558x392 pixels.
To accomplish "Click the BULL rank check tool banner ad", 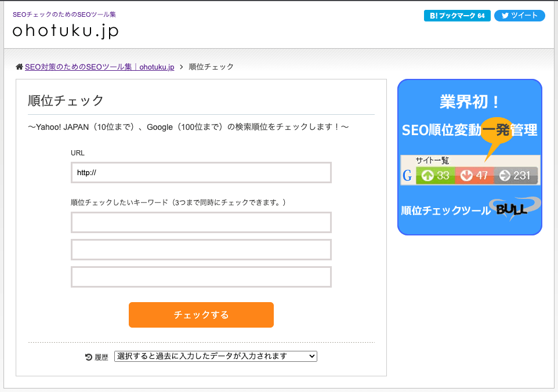I will coord(470,157).
